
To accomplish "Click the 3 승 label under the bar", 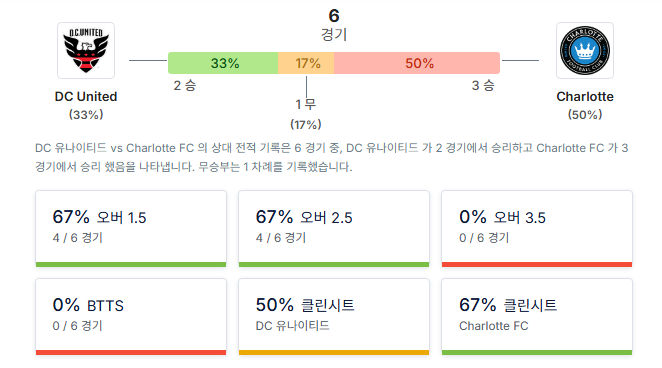I will pos(483,86).
